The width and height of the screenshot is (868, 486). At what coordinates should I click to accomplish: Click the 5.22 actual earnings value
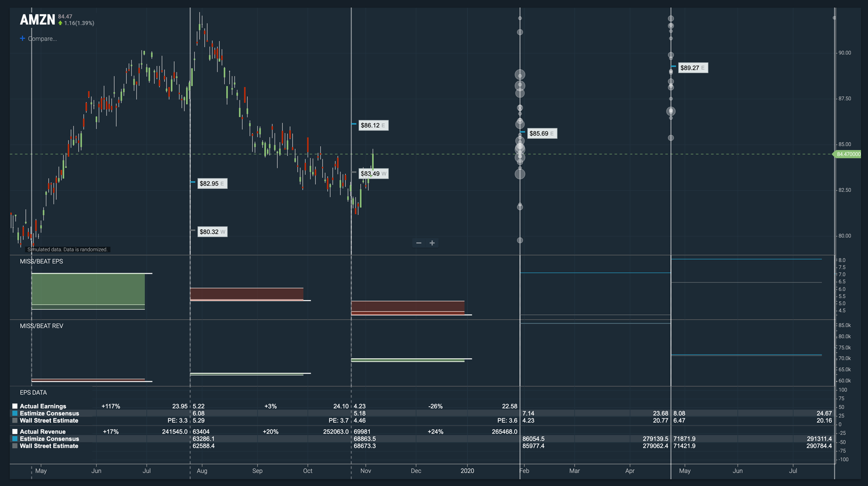pyautogui.click(x=199, y=406)
